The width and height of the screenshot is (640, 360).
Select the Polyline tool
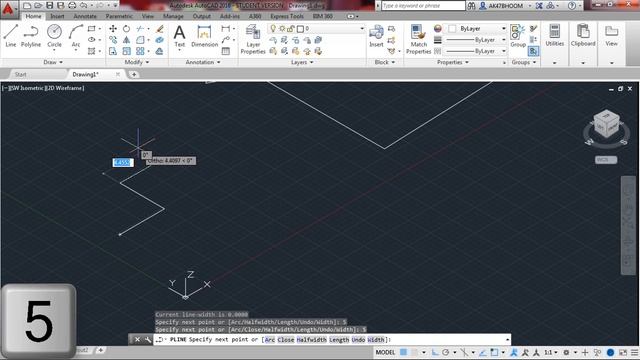(x=31, y=35)
